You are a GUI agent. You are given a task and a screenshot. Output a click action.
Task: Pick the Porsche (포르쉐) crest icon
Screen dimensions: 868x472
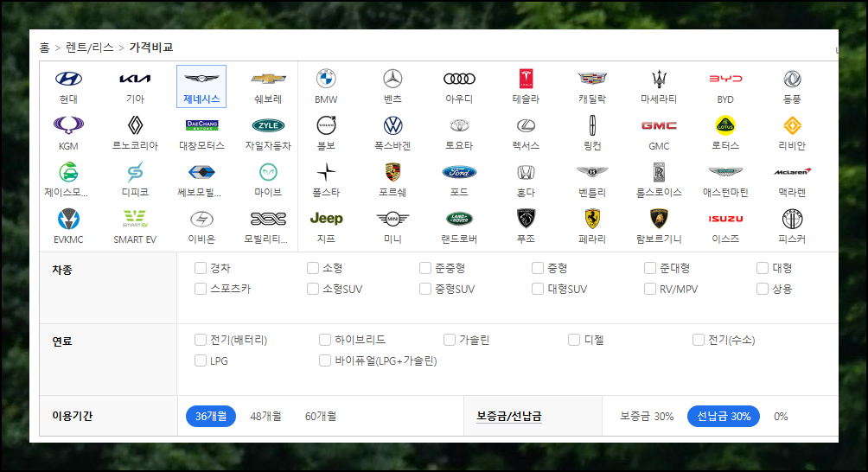click(393, 172)
